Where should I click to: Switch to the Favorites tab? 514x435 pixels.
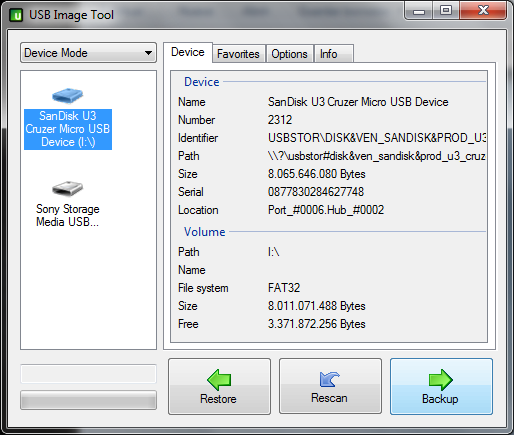(239, 54)
